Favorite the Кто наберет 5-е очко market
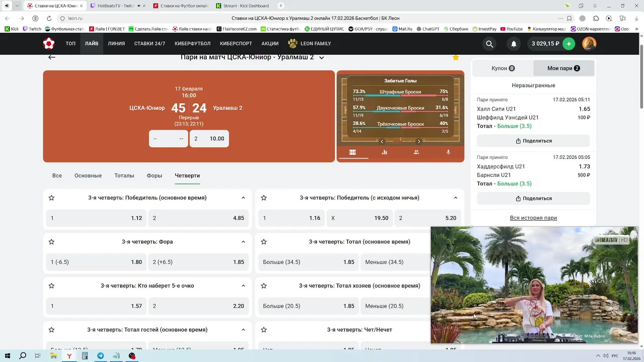 (x=51, y=286)
